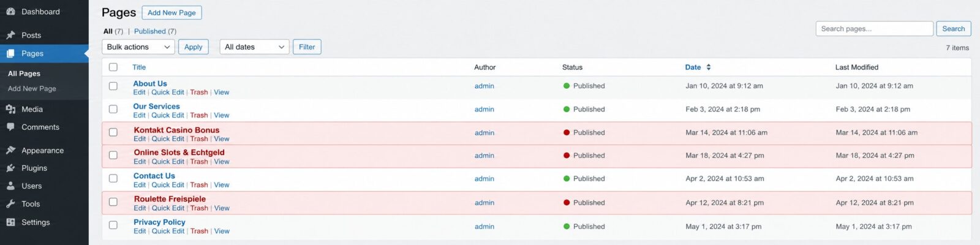Check the Privacy Policy row checkbox

pos(113,225)
